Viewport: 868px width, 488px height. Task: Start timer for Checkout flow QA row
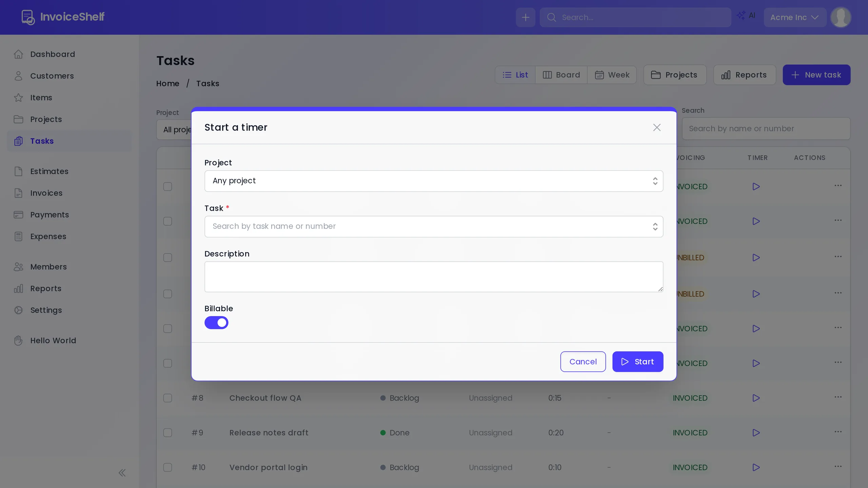756,398
